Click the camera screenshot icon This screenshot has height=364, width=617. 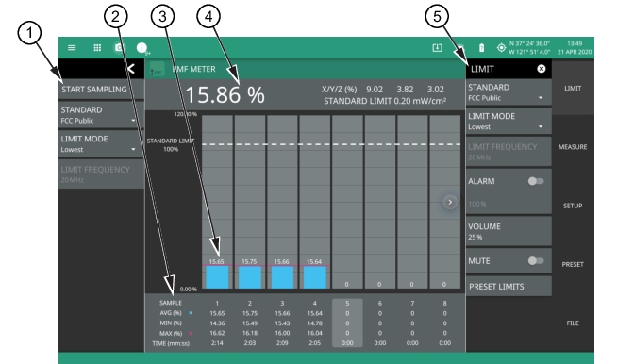coord(119,48)
